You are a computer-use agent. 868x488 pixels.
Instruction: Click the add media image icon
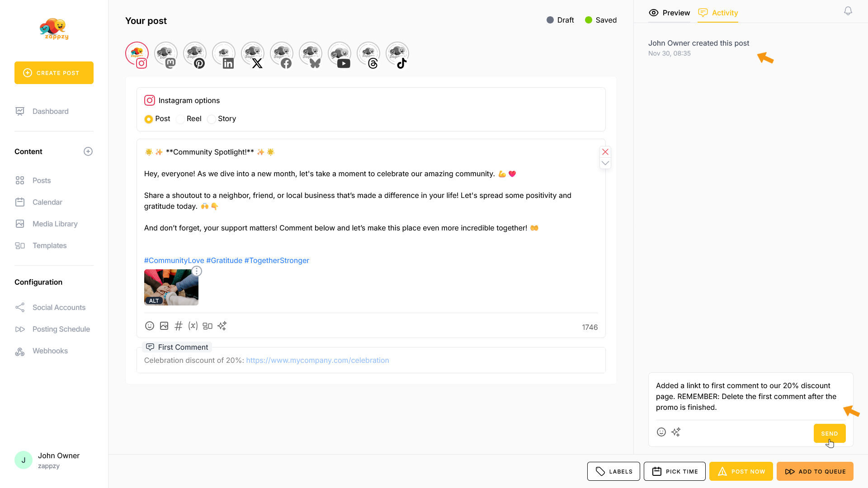click(164, 326)
